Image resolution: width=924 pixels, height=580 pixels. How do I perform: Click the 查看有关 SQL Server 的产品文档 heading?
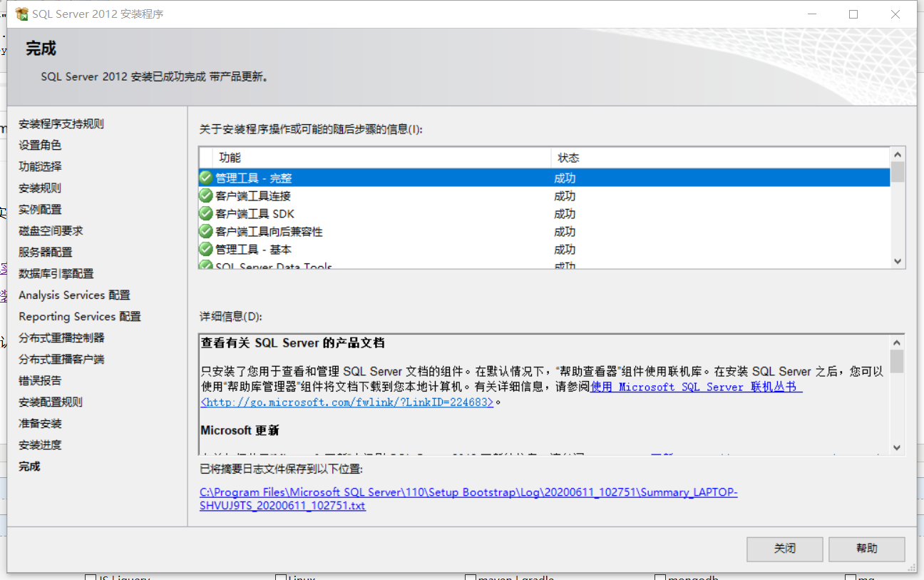tap(292, 342)
